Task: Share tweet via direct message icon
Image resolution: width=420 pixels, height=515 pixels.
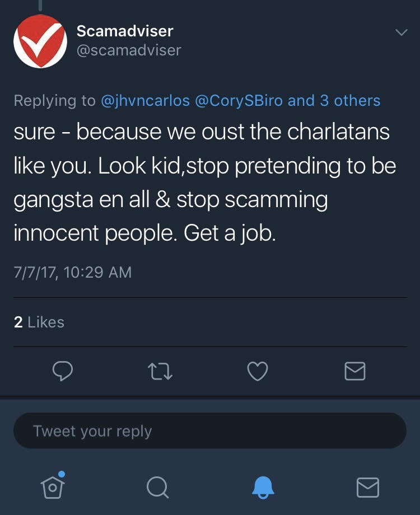Action: (354, 371)
